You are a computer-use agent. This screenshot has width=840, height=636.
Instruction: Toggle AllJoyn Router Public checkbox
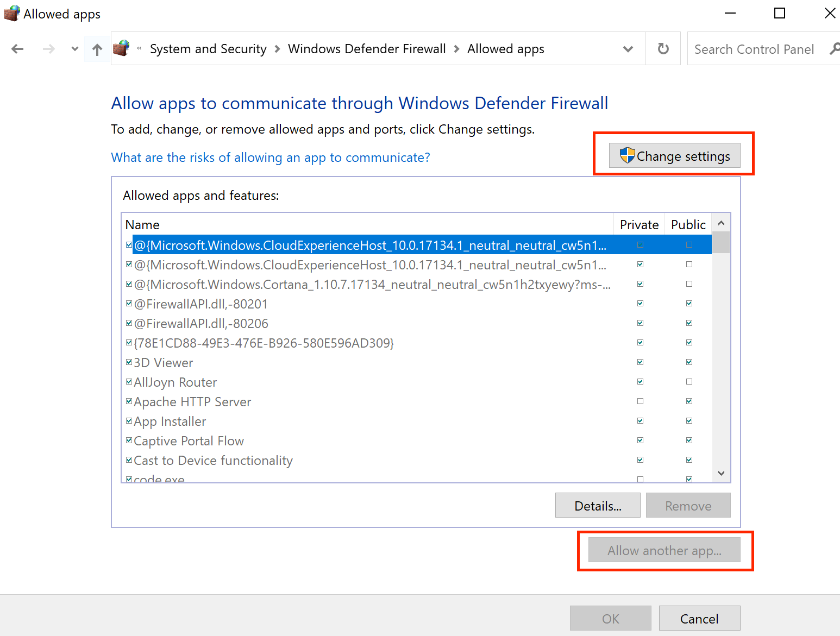tap(689, 382)
